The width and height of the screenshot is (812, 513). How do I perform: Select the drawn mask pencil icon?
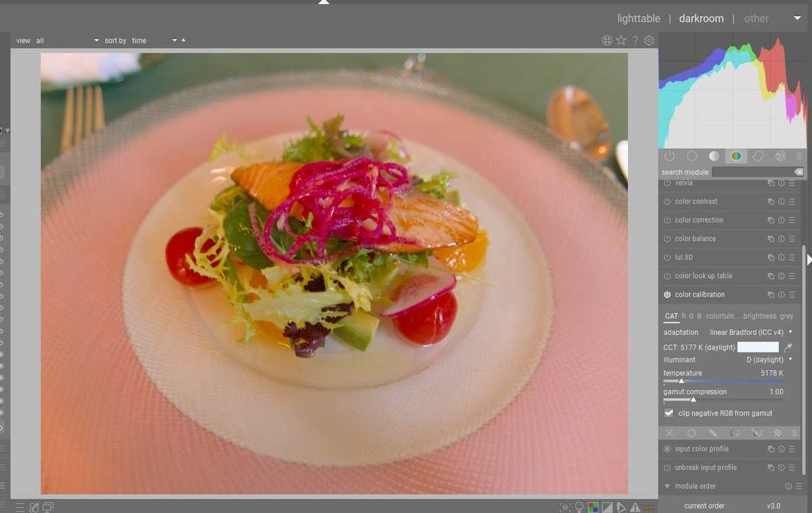[x=713, y=432]
